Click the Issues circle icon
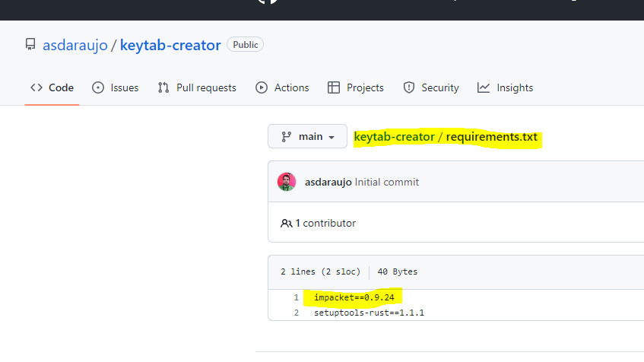The image size is (644, 362). [98, 87]
